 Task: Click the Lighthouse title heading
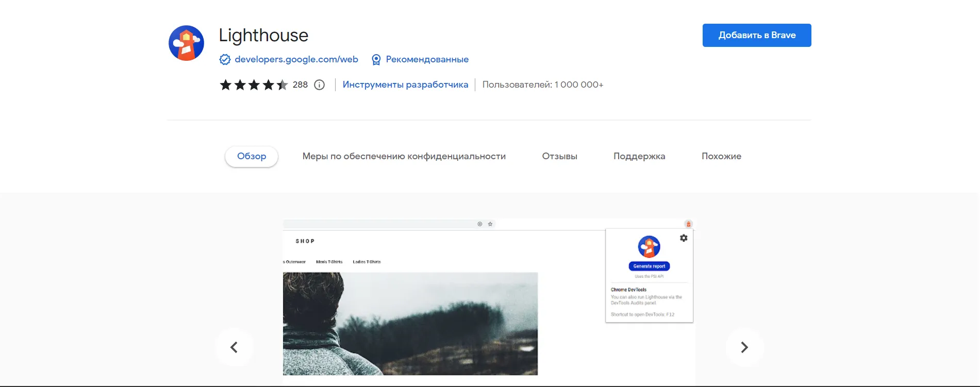pos(263,36)
